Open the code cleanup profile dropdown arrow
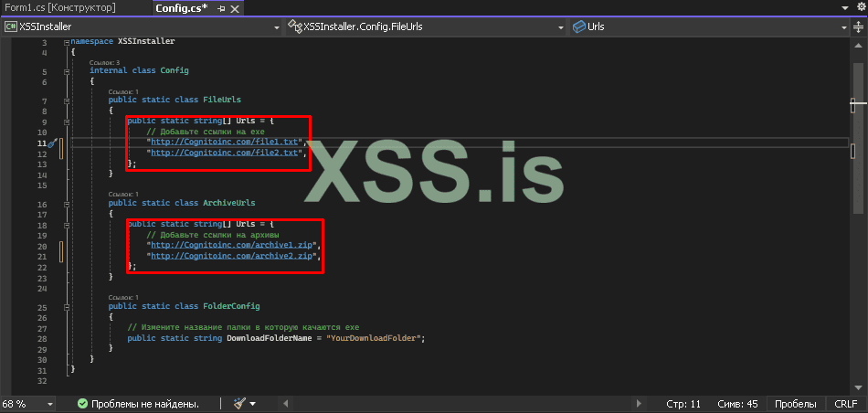Screen dimensions: 868x413 (252, 404)
